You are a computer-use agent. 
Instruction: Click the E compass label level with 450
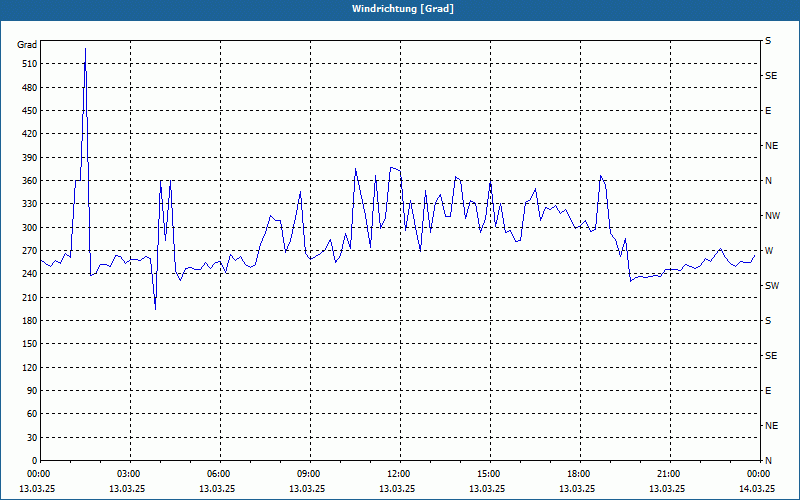pos(768,111)
